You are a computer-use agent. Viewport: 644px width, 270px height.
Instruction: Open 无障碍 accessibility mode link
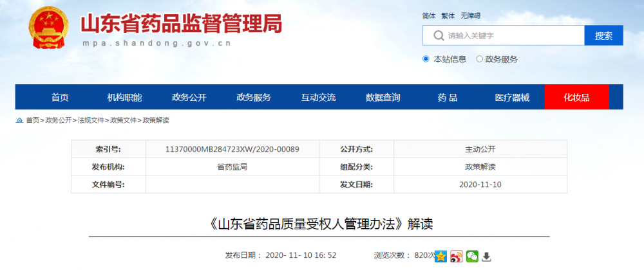coord(470,15)
